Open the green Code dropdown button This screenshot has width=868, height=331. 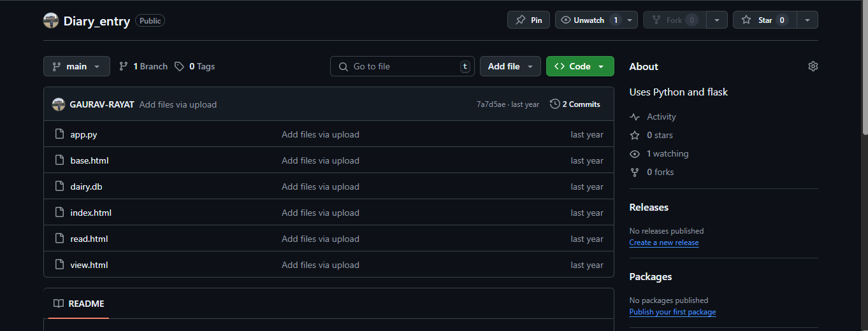pyautogui.click(x=580, y=66)
